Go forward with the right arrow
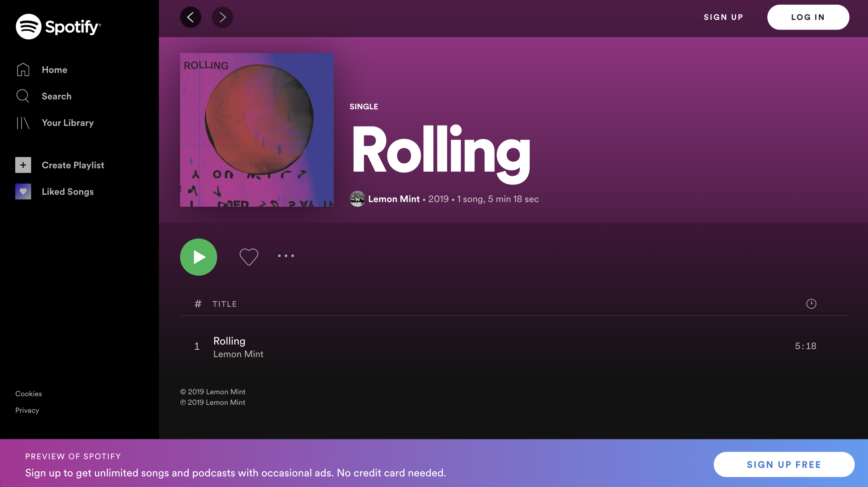 point(222,17)
